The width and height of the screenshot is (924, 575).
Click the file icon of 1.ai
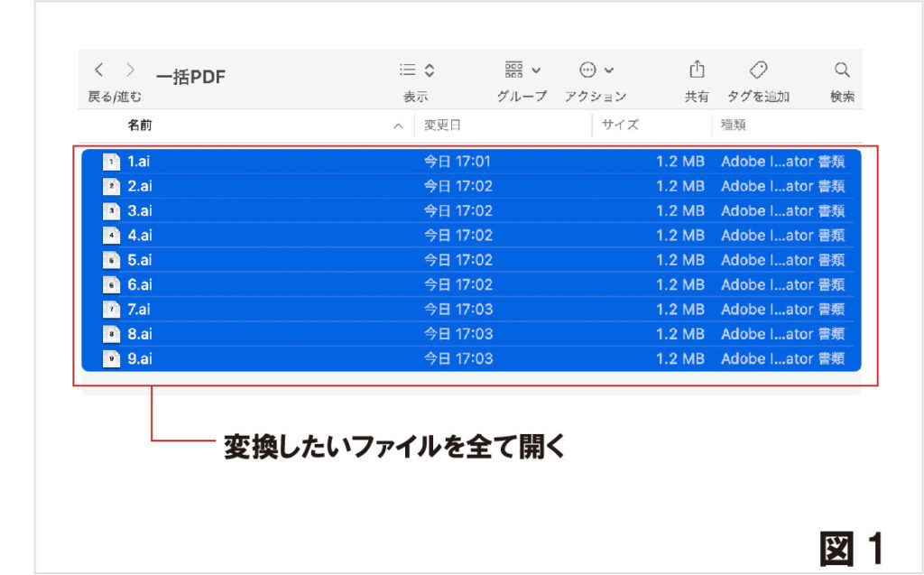112,162
